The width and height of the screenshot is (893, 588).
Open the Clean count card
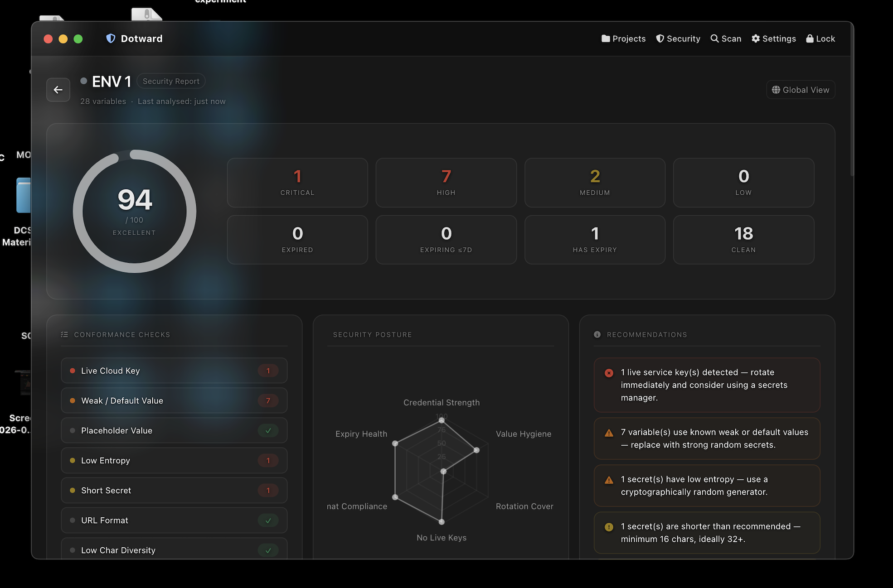(743, 240)
